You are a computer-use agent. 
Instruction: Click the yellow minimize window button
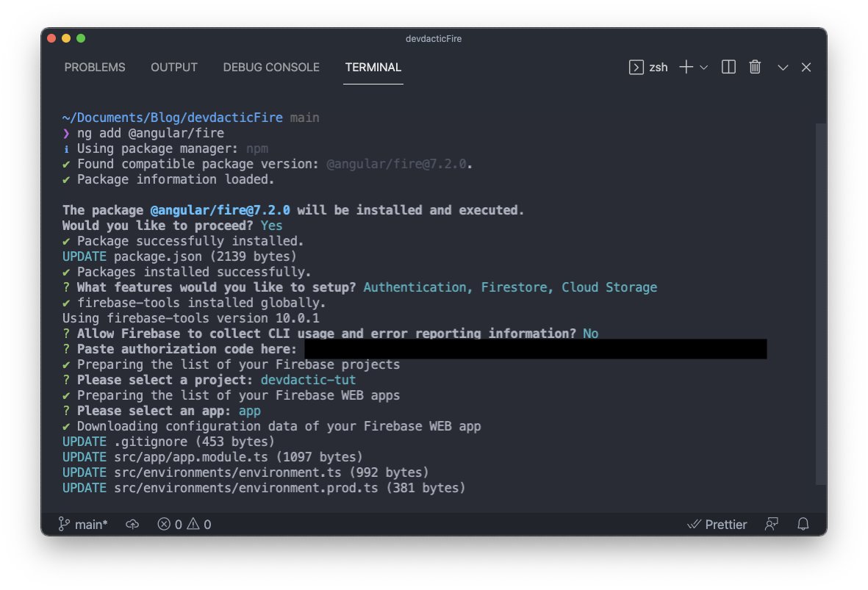click(66, 38)
